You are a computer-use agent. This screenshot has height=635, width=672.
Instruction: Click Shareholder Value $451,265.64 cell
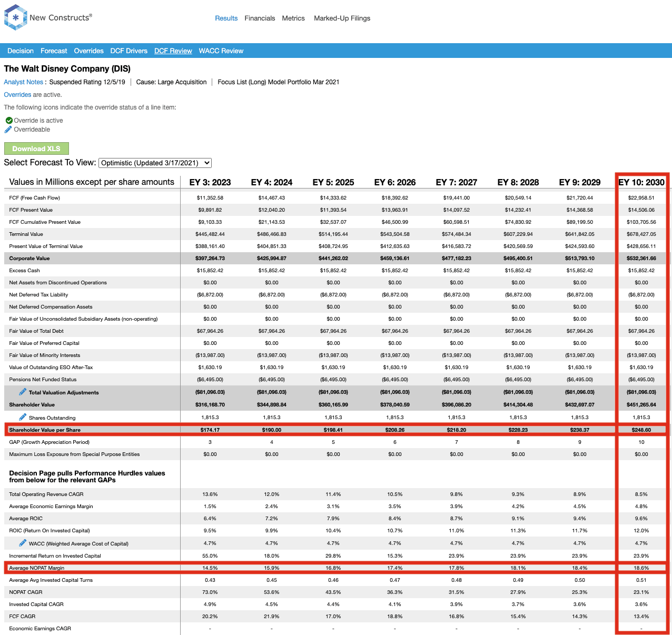641,405
